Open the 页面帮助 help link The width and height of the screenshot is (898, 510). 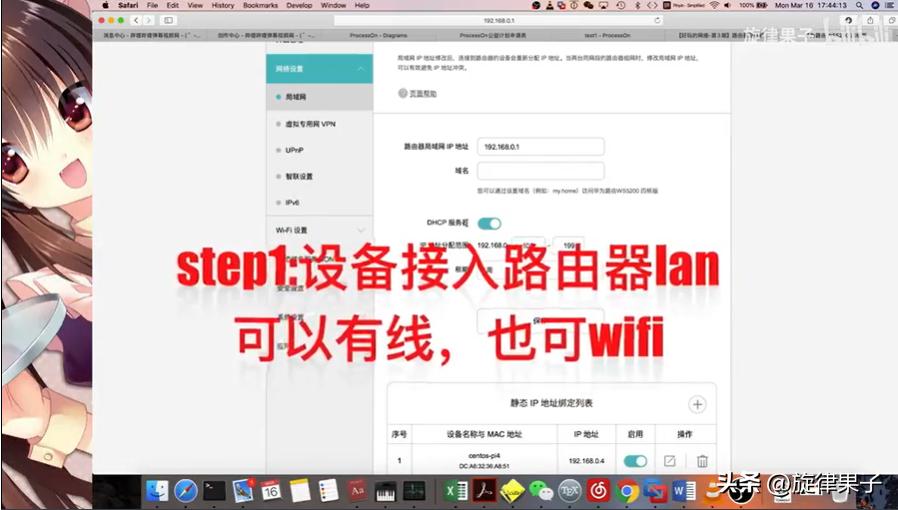click(418, 93)
